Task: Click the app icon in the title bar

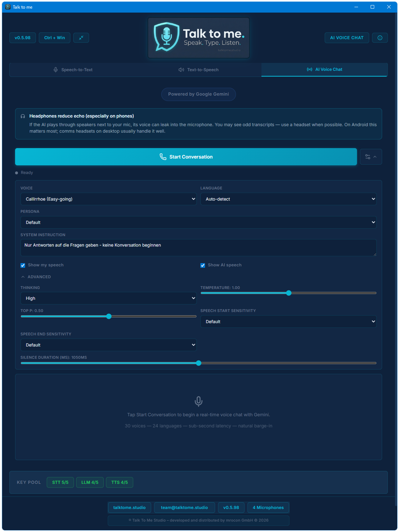Action: [8, 7]
